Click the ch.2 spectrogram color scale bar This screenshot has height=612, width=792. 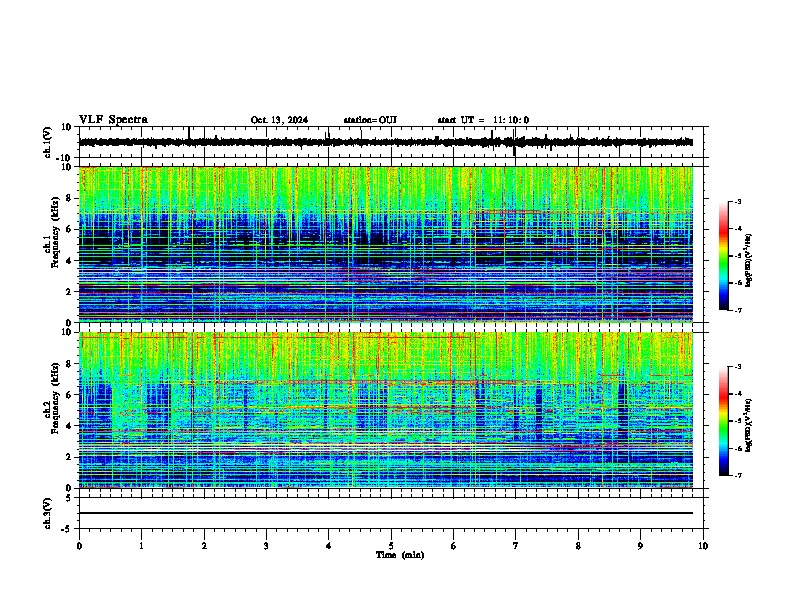coord(724,421)
